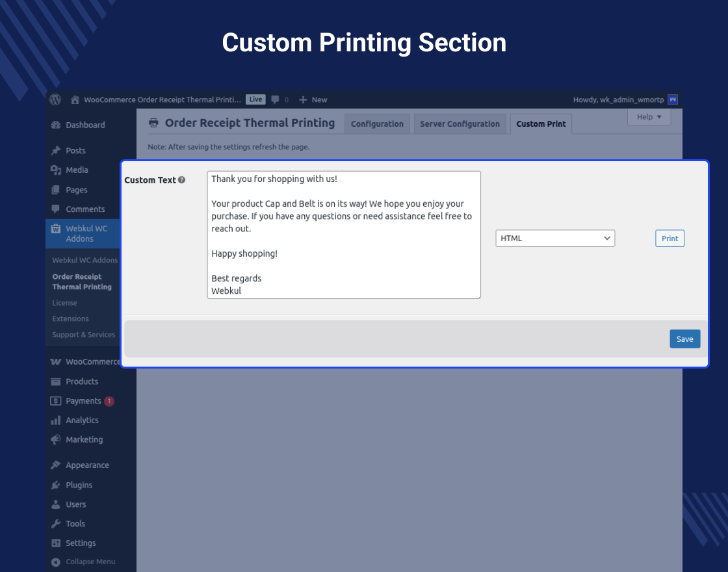The width and height of the screenshot is (728, 572).
Task: Click the Pages icon in sidebar
Action: (56, 189)
